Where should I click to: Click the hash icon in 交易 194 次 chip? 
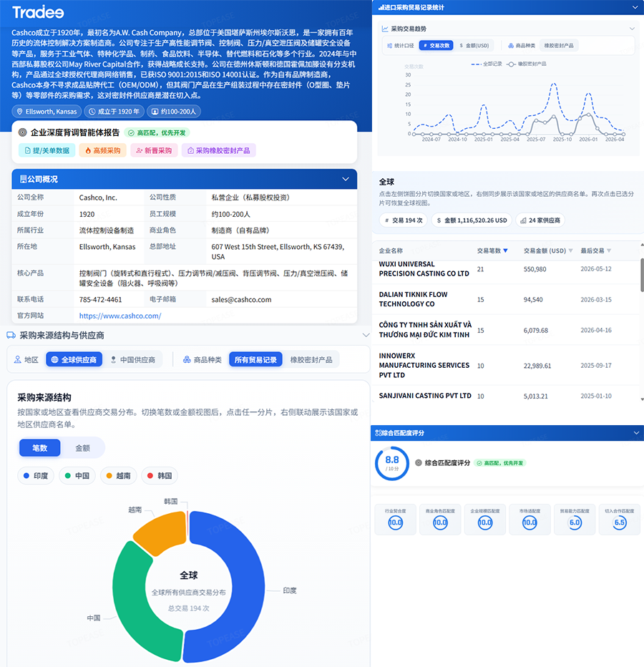(386, 220)
